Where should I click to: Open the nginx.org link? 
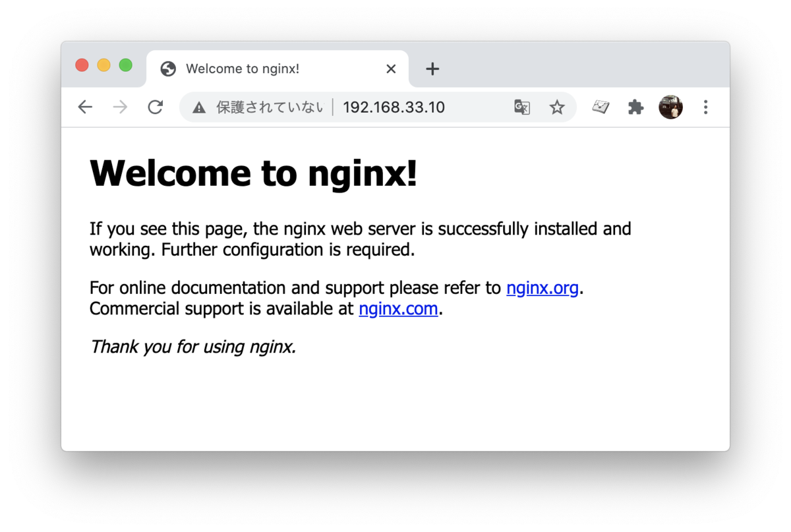coord(542,288)
